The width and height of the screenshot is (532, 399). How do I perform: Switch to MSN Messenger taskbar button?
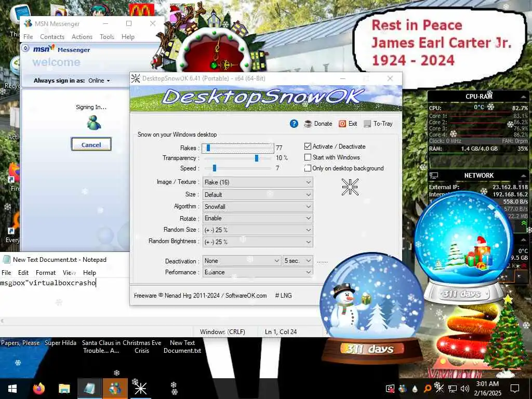(x=115, y=389)
